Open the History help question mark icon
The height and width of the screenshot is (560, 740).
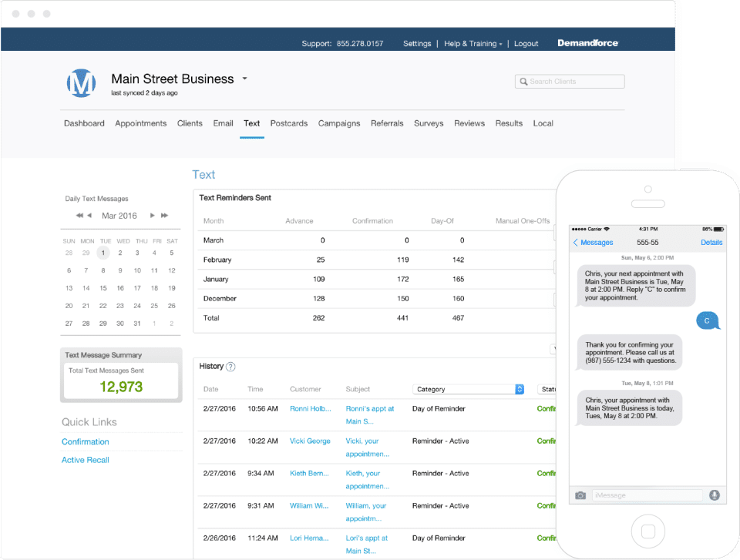tap(230, 367)
